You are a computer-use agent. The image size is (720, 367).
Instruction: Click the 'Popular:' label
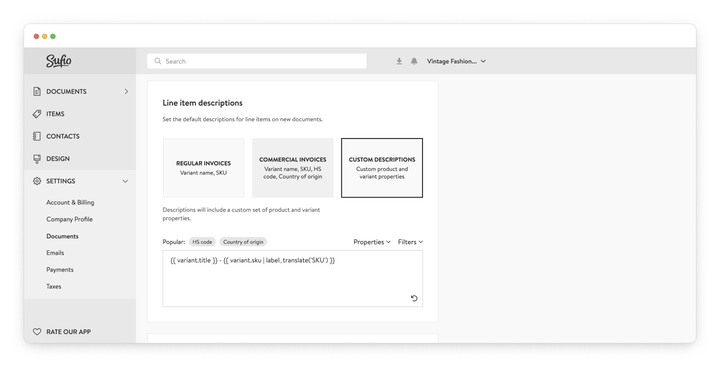174,242
